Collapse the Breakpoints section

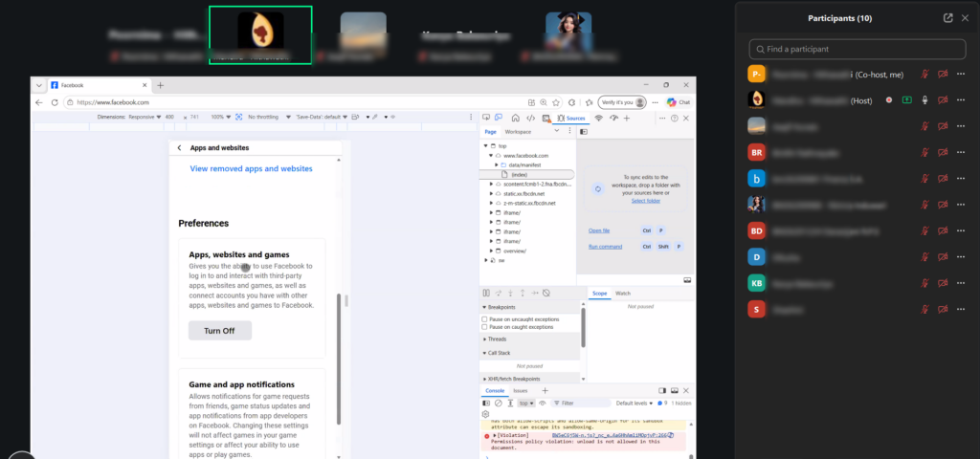click(x=484, y=307)
